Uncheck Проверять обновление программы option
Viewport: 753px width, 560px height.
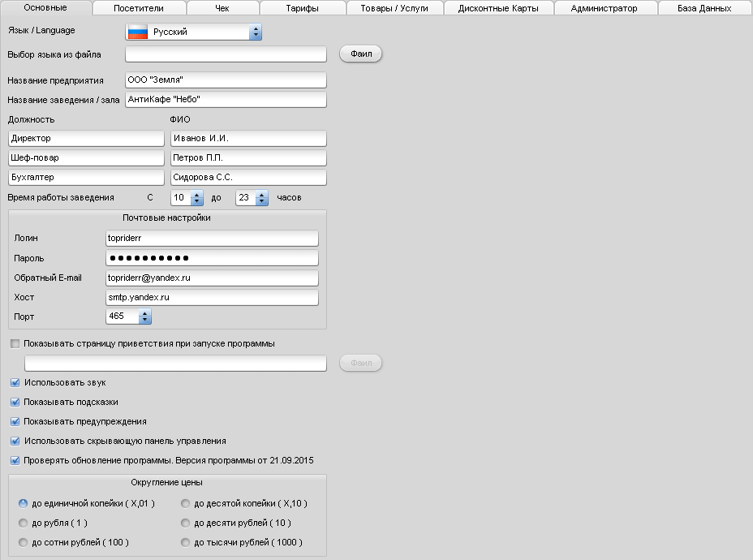(x=15, y=460)
